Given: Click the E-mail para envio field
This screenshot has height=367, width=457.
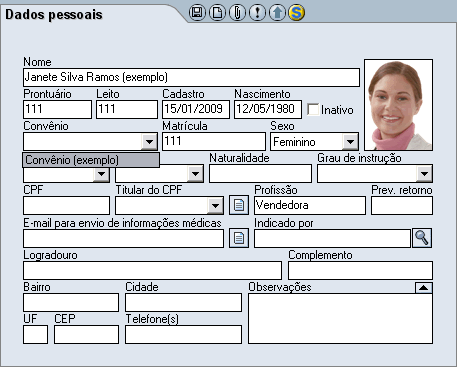Looking at the screenshot, I should coord(123,238).
